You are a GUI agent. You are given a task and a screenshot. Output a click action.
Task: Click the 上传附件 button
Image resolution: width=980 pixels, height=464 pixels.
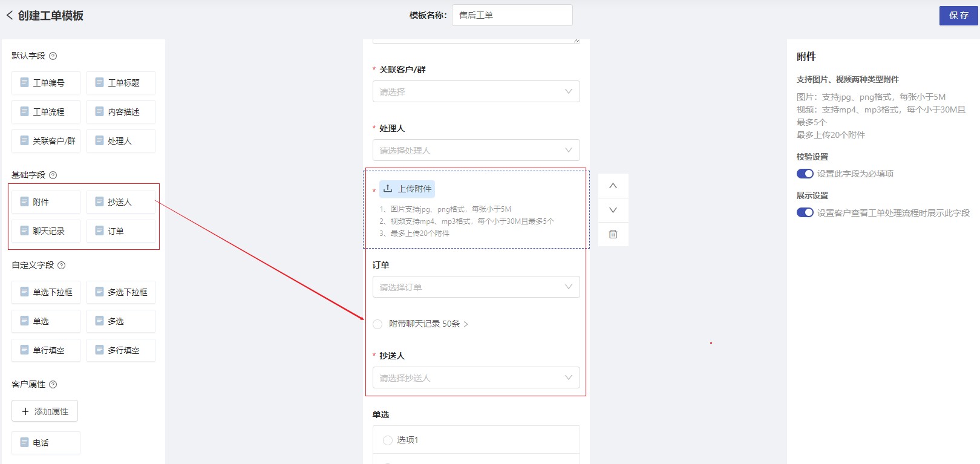pyautogui.click(x=407, y=189)
